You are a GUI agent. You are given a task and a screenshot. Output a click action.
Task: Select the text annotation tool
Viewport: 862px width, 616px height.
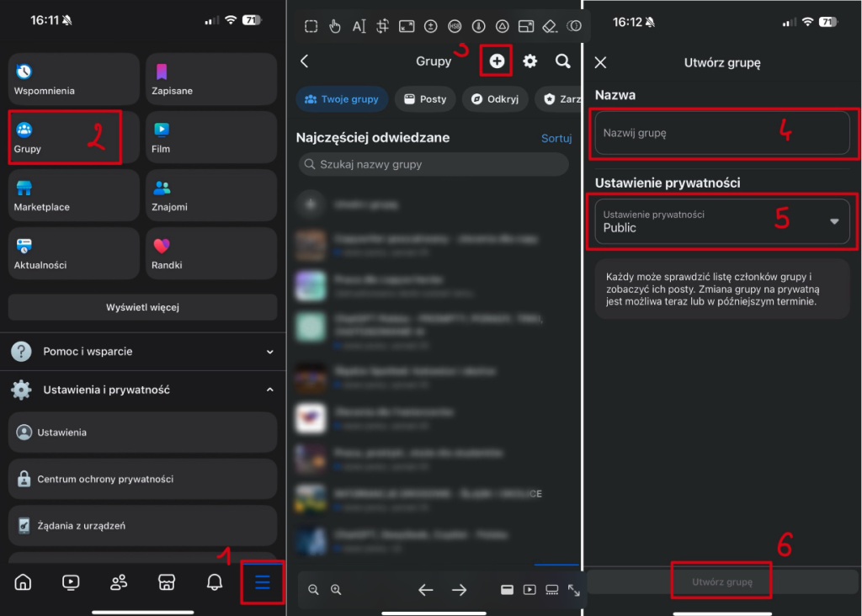pos(359,25)
